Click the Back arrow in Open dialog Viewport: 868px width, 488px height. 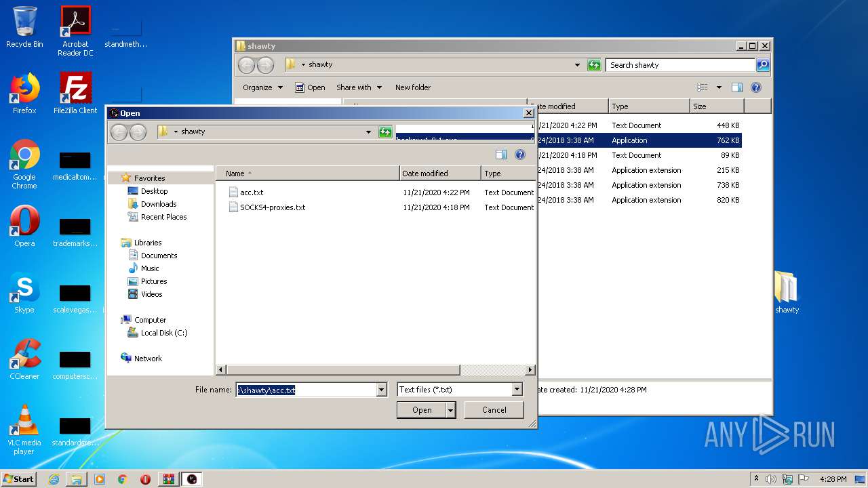coord(119,132)
